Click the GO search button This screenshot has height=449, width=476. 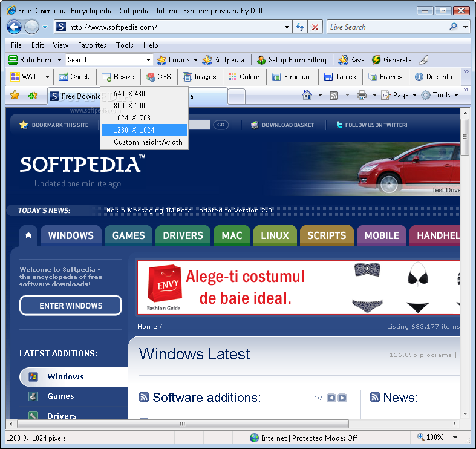click(221, 125)
